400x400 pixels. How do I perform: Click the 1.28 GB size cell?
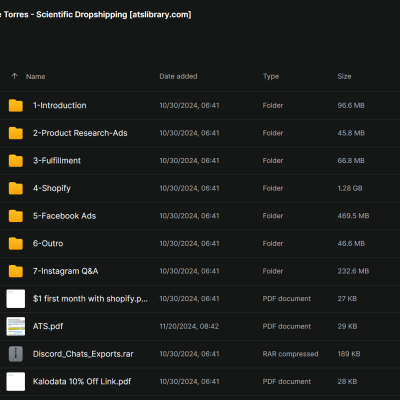click(x=350, y=188)
